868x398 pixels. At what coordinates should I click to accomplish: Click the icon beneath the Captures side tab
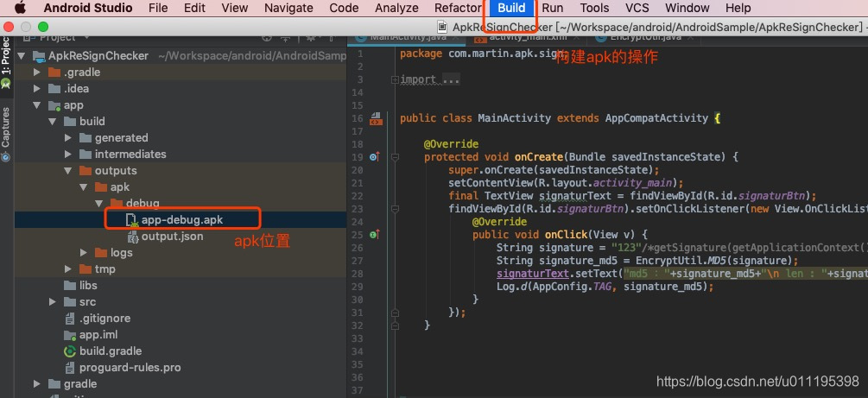[x=5, y=156]
